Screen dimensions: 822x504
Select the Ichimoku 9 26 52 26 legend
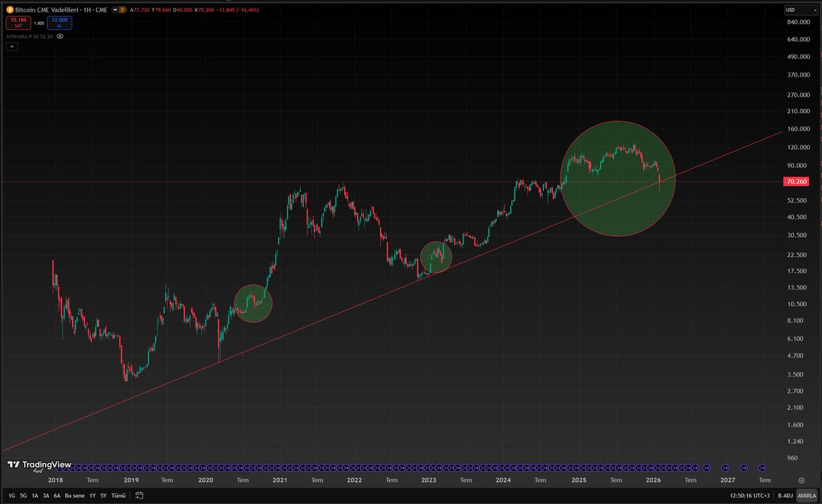tap(29, 36)
